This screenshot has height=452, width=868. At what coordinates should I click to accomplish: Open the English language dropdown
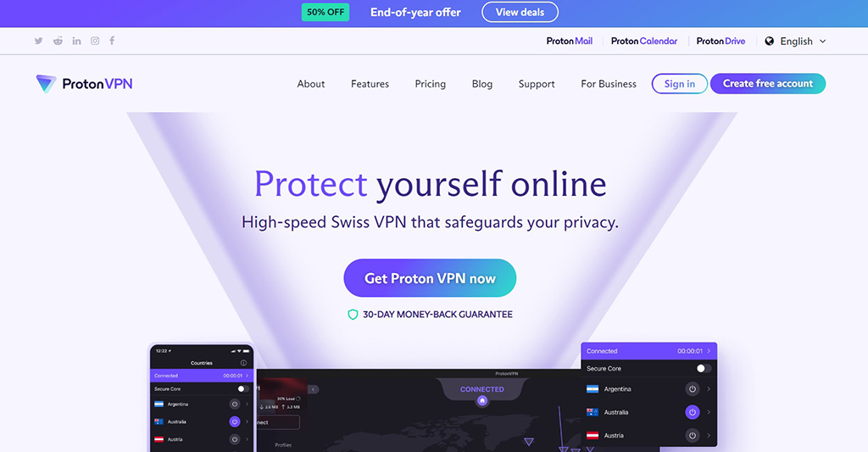[795, 41]
